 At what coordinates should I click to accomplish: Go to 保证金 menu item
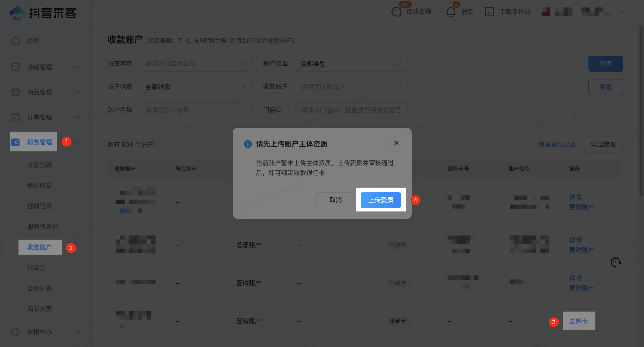(36, 268)
